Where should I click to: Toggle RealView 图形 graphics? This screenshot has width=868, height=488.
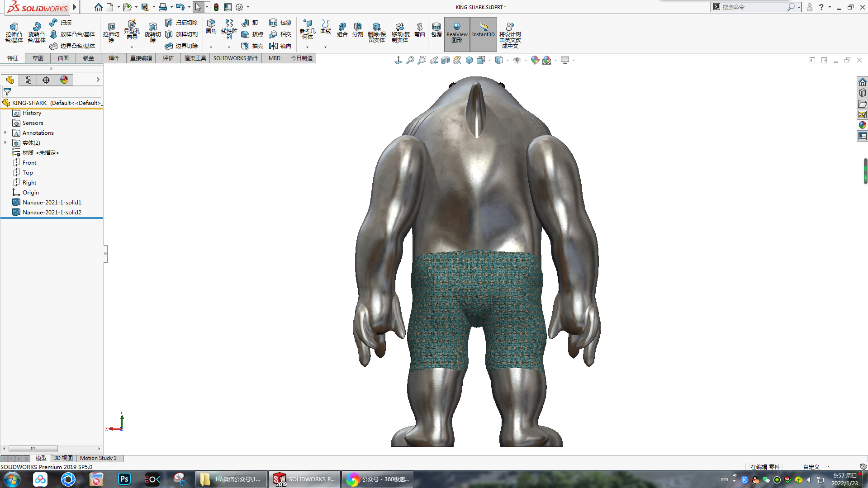pyautogui.click(x=457, y=33)
